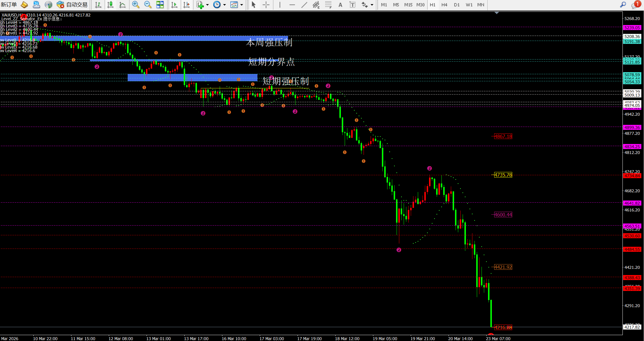Switch to the H4 timeframe
Viewport: 644px width, 341px height.
pos(444,5)
